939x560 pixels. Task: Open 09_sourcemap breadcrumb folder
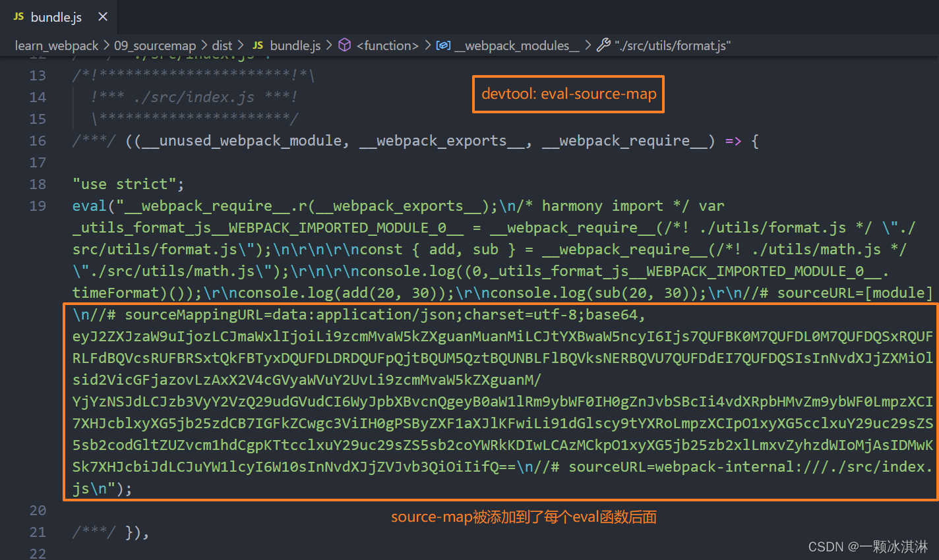click(x=155, y=45)
